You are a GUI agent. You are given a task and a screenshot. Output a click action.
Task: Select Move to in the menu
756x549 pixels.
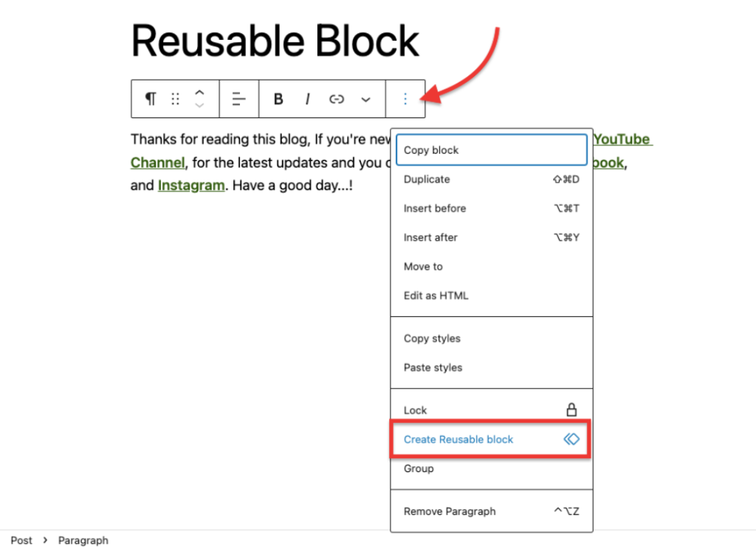[491, 266]
